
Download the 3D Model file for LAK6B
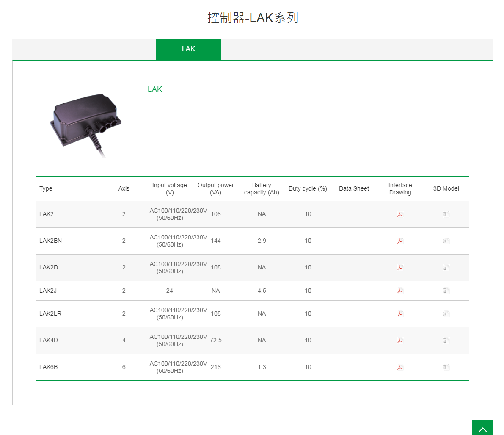pos(445,367)
